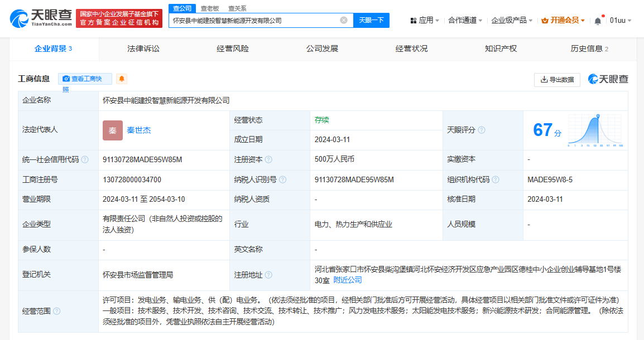Select the 企业背景 tab
644x340 pixels.
click(54, 49)
